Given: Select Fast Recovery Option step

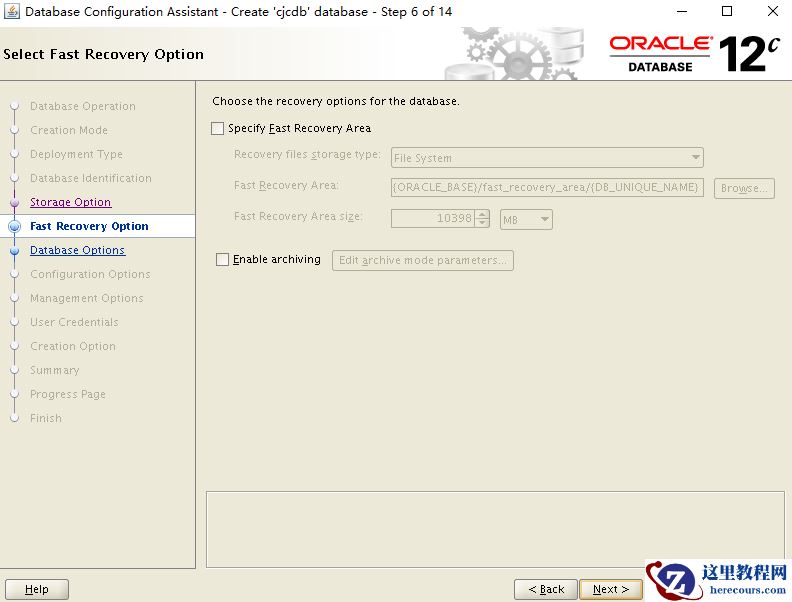Looking at the screenshot, I should click(x=89, y=226).
